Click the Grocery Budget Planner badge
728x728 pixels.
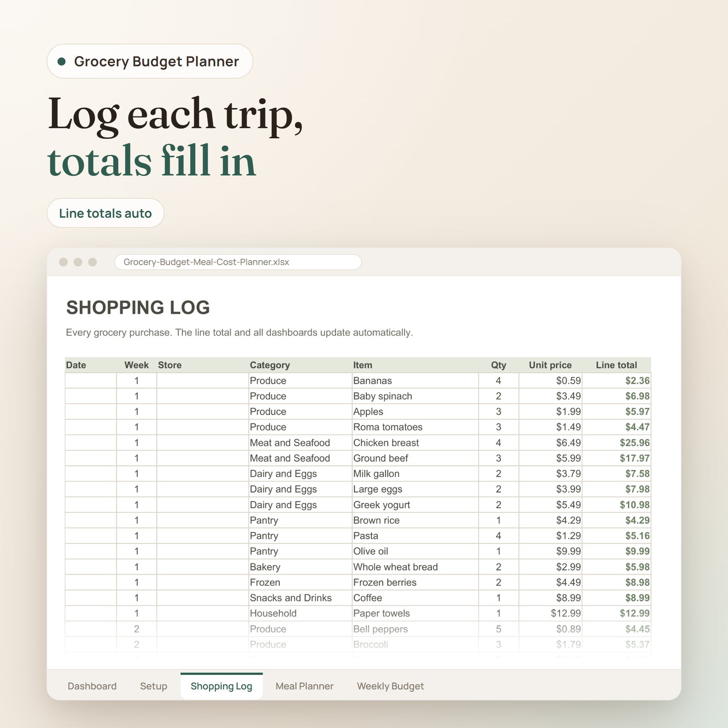tap(150, 61)
